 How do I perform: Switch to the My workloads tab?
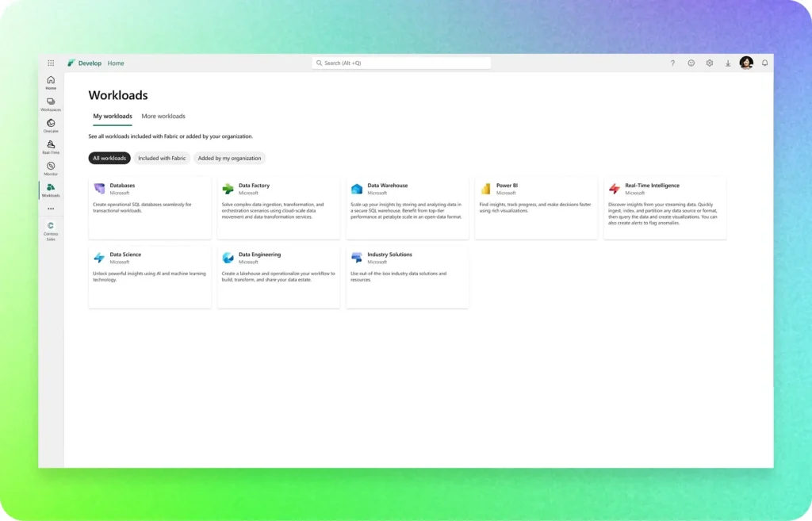point(113,116)
